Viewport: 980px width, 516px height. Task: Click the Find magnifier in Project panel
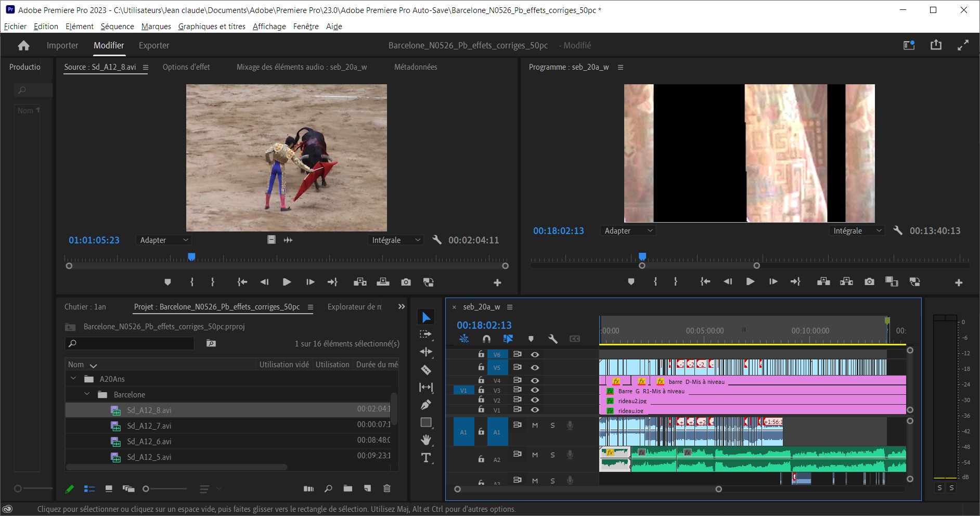coord(328,488)
